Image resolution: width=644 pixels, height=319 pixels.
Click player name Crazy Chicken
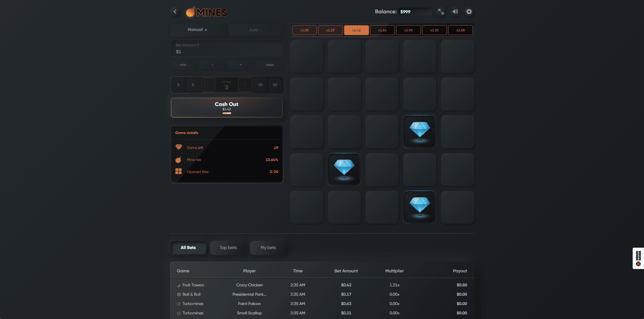pyautogui.click(x=249, y=285)
